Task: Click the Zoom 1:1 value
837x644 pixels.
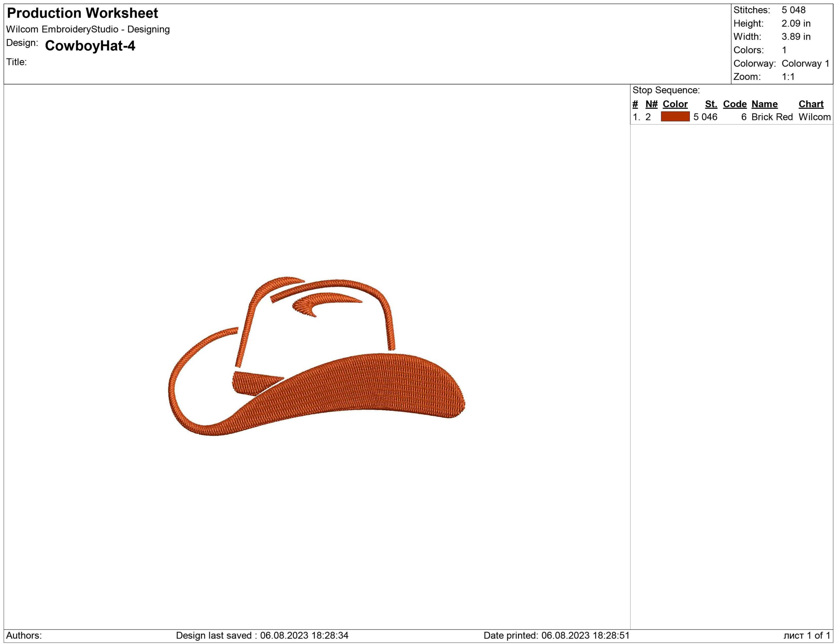Action: (x=788, y=76)
